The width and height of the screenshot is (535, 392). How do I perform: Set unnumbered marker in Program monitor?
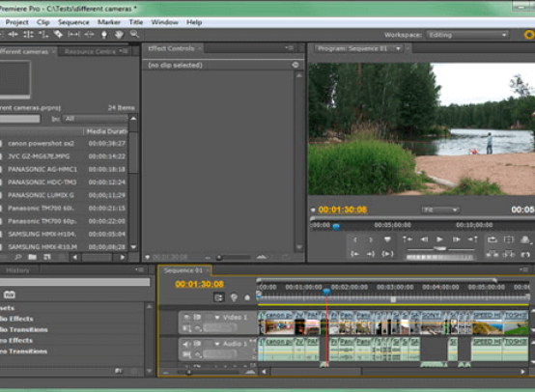coord(387,239)
